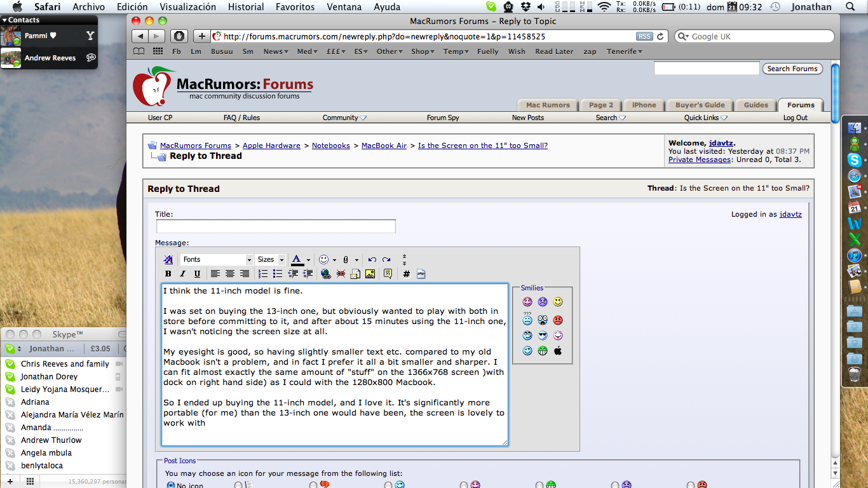Insert an ordered numbered list

[x=263, y=274]
